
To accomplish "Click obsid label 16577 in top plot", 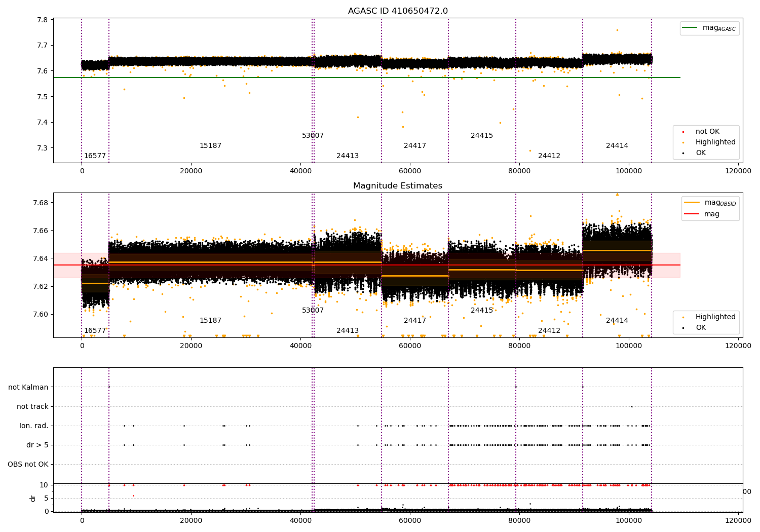I will tap(95, 156).
